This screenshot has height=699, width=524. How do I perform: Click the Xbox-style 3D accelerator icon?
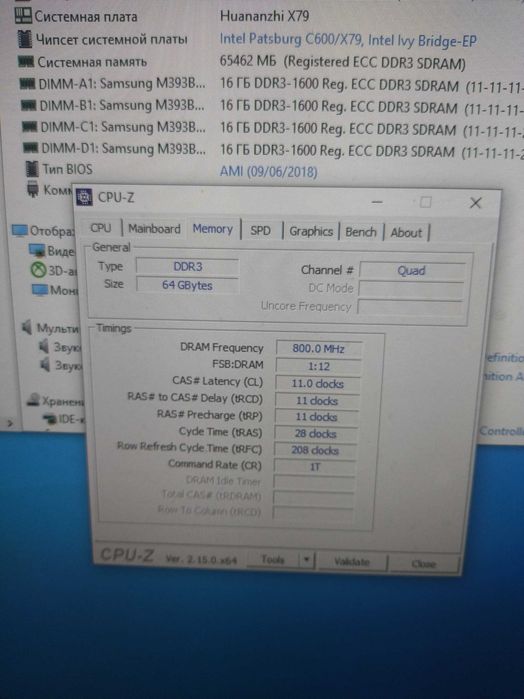(x=38, y=270)
